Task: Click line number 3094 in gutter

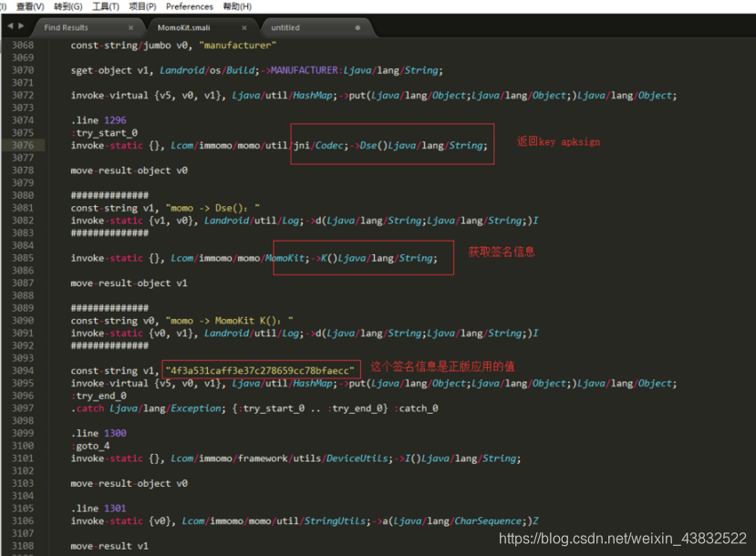Action: tap(23, 370)
